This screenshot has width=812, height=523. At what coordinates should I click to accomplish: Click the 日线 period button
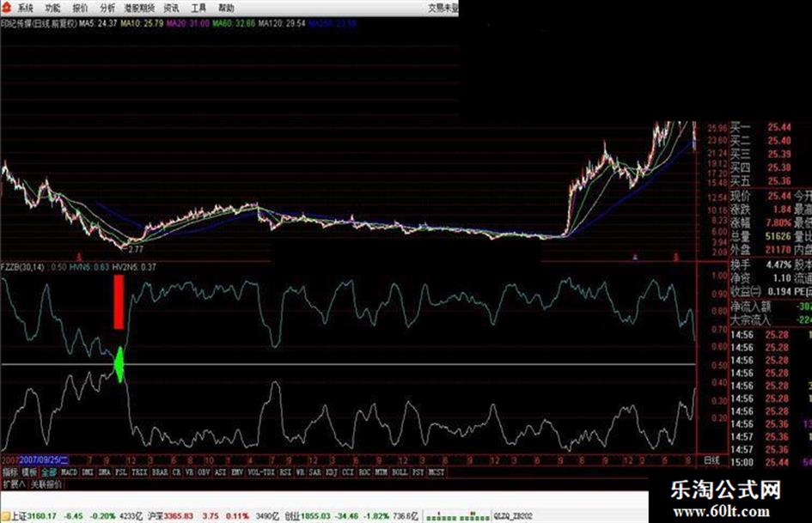pyautogui.click(x=711, y=459)
